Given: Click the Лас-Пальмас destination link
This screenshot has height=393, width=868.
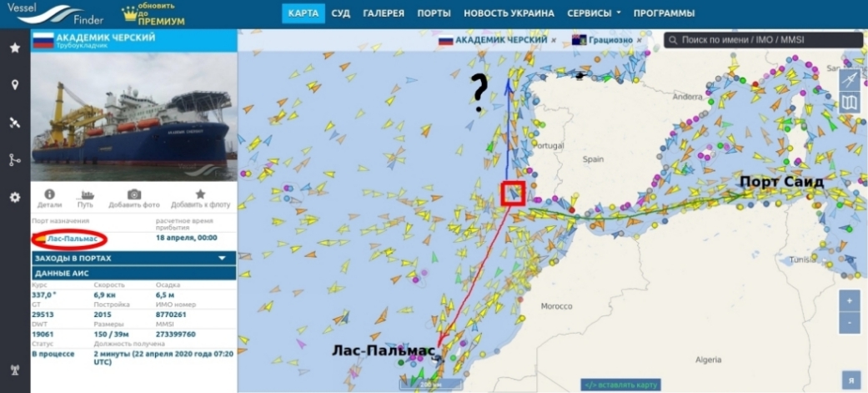Looking at the screenshot, I should pos(72,239).
